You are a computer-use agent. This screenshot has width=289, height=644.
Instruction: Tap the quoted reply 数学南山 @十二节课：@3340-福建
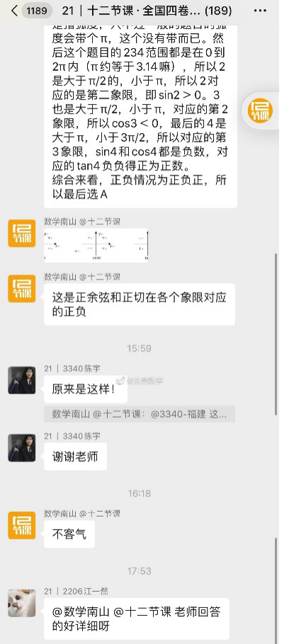(140, 414)
